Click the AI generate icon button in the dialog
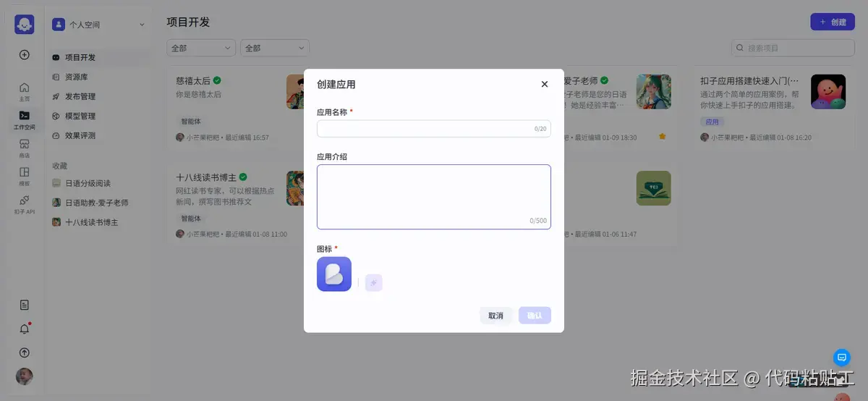The width and height of the screenshot is (868, 401). (373, 283)
